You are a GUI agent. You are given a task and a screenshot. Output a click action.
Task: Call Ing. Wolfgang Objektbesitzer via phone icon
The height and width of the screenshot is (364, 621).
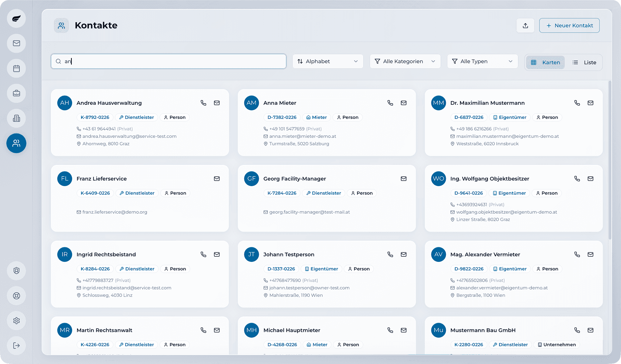coord(577,179)
